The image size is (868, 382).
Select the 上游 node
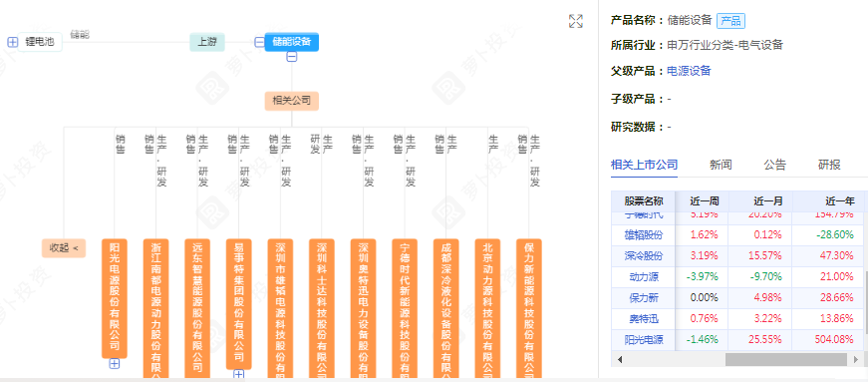point(207,42)
